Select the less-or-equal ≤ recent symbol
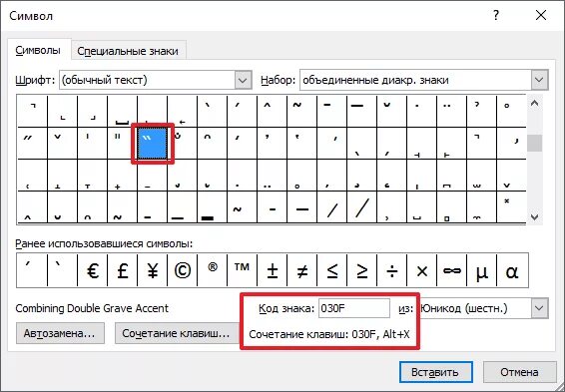 [331, 270]
